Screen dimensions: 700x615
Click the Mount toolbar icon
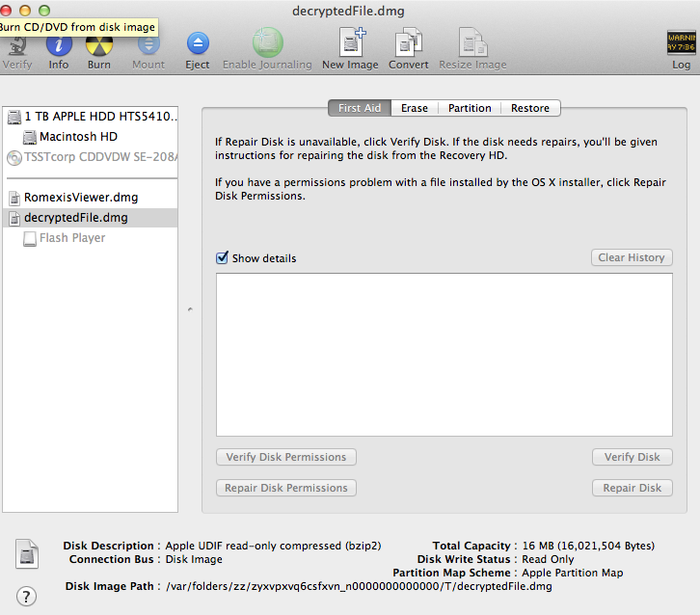(148, 44)
